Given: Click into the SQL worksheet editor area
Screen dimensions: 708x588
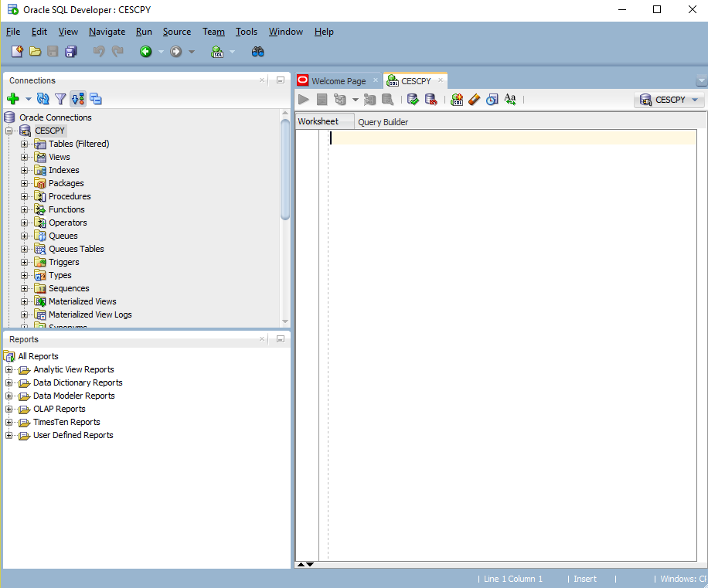Looking at the screenshot, I should click(512, 345).
